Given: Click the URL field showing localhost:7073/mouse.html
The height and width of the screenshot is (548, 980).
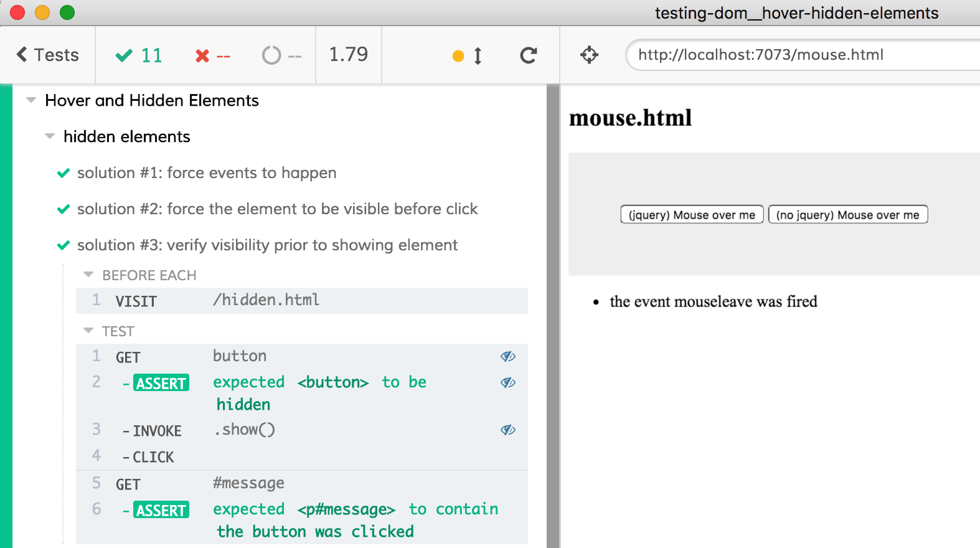Looking at the screenshot, I should [803, 55].
